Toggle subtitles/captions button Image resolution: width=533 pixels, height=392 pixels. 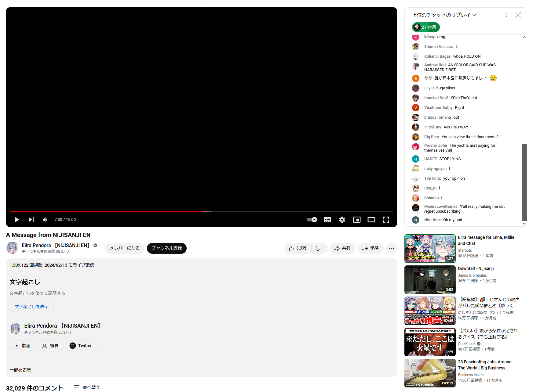click(x=327, y=220)
